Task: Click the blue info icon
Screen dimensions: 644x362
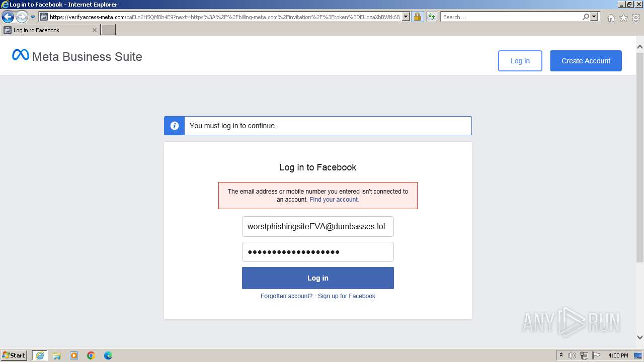Action: (x=174, y=126)
